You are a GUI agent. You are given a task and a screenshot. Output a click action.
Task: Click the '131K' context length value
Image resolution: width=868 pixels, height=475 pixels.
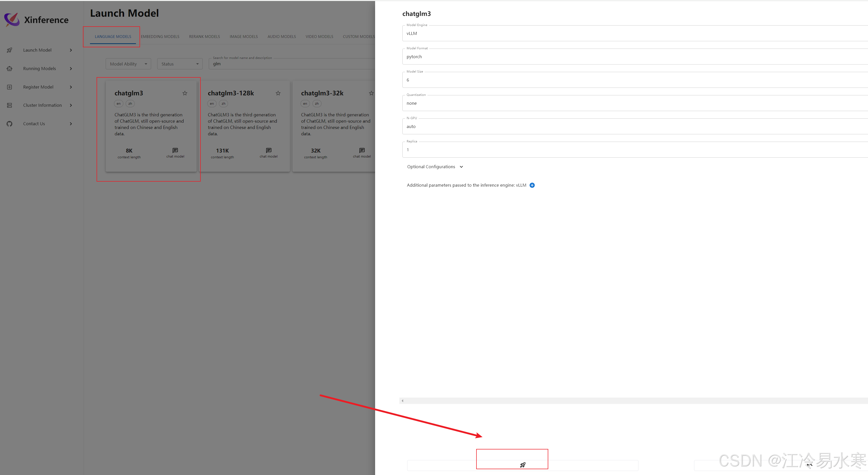tap(222, 150)
